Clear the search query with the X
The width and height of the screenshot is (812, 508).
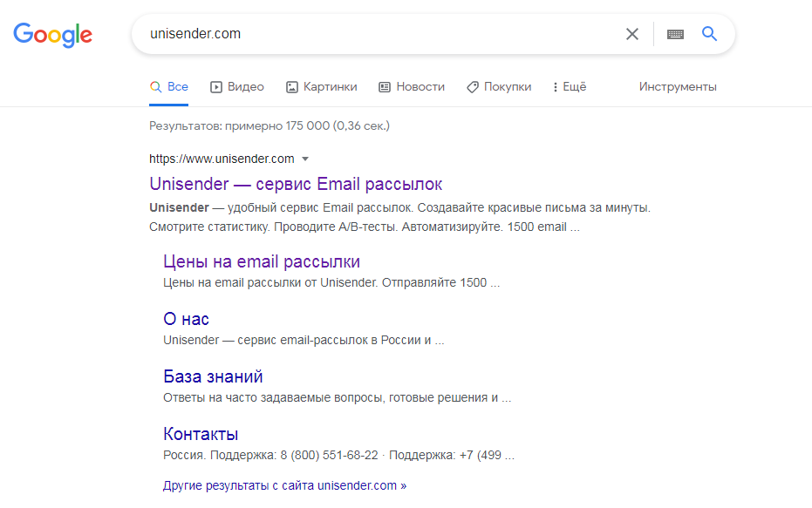tap(631, 34)
